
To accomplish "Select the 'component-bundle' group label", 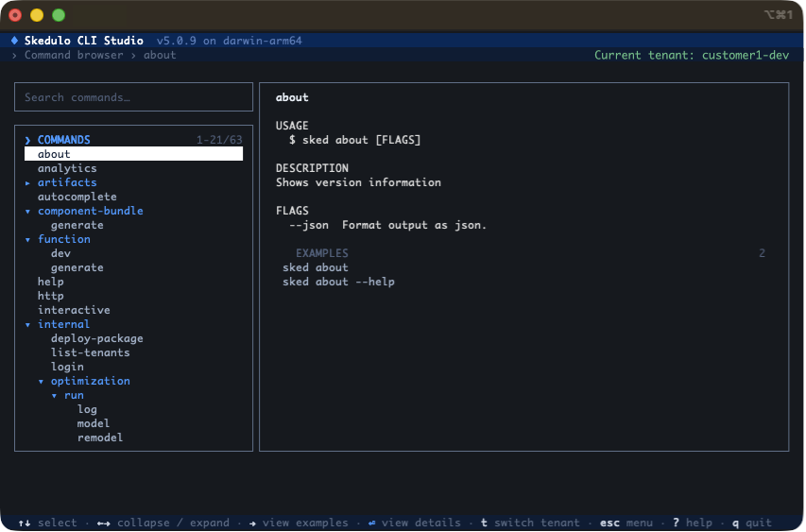I will [x=91, y=211].
